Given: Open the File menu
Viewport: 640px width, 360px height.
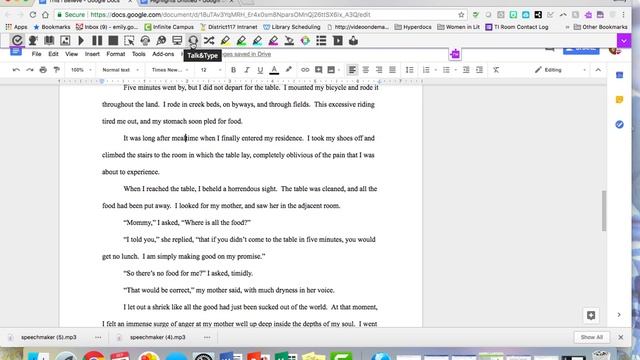Looking at the screenshot, I should click(x=36, y=54).
